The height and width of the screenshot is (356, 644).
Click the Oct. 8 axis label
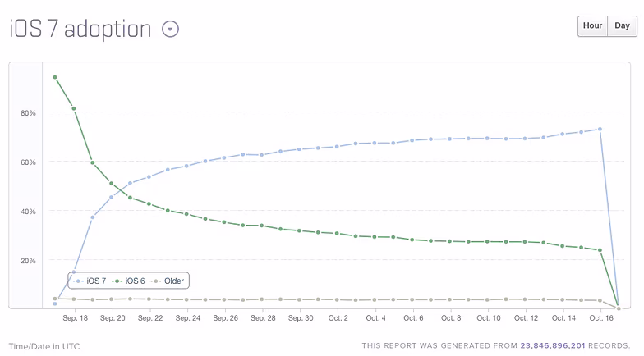click(x=451, y=318)
